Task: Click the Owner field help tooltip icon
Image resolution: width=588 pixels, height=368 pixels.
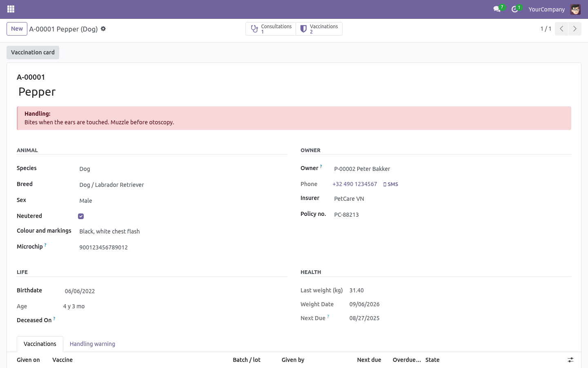Action: click(321, 166)
